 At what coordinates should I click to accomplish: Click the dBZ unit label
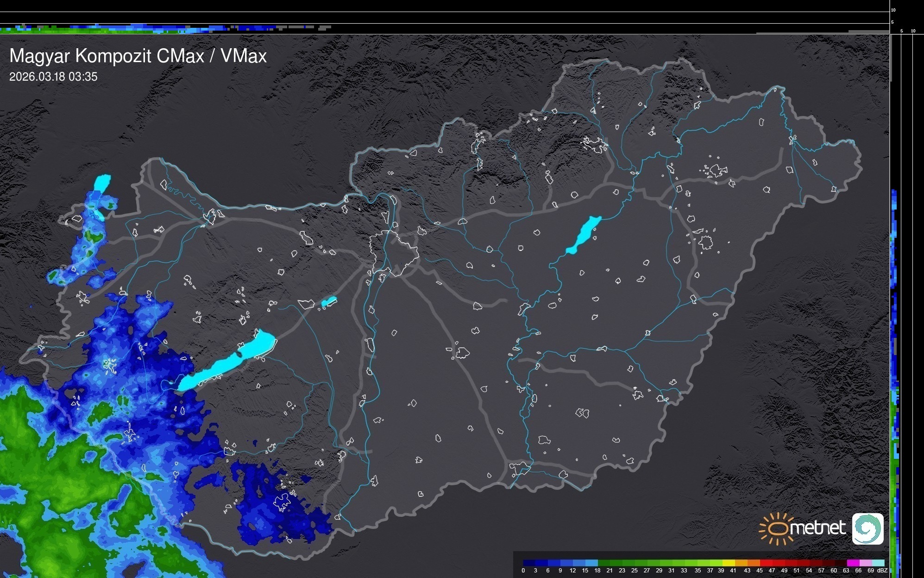click(x=882, y=571)
